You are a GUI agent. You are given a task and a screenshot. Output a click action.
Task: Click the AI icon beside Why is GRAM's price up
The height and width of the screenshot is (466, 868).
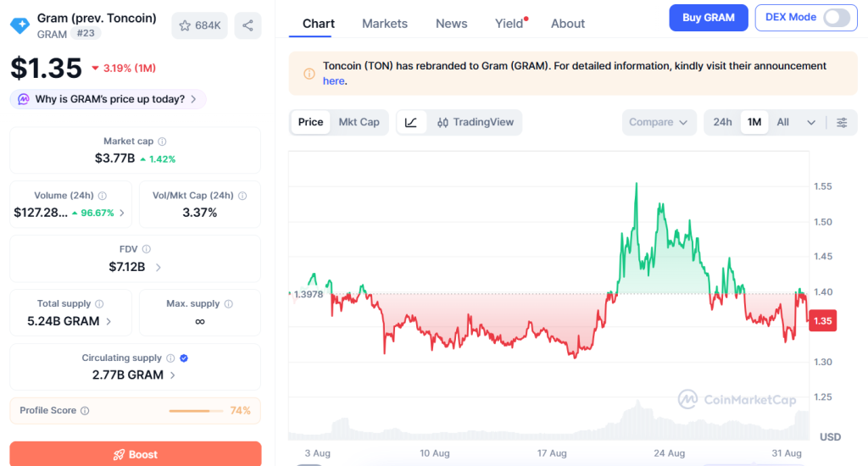pos(23,99)
